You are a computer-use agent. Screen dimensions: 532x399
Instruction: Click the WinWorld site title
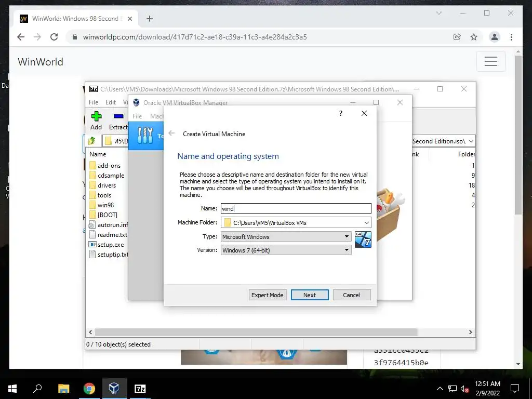point(41,62)
